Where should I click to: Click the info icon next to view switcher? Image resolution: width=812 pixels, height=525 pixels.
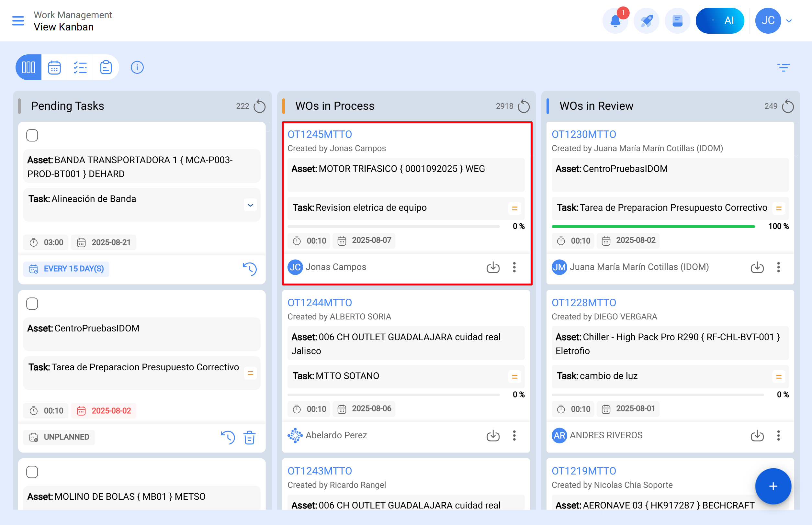pos(137,67)
